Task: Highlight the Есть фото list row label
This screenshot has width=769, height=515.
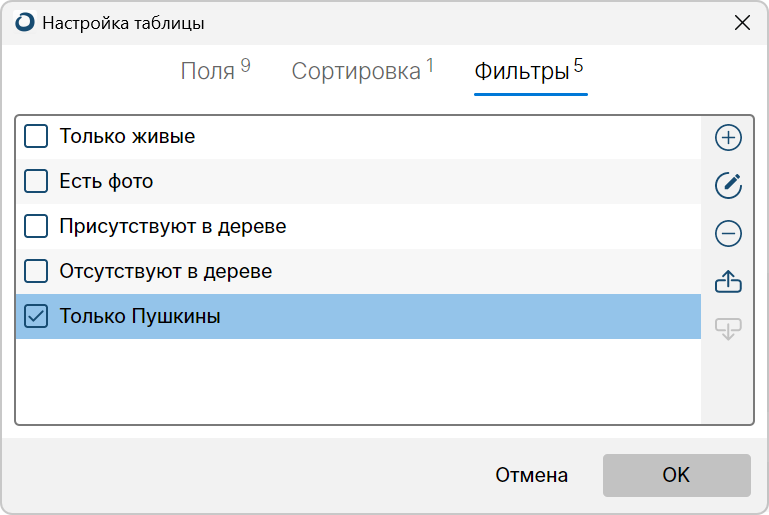Action: [106, 181]
